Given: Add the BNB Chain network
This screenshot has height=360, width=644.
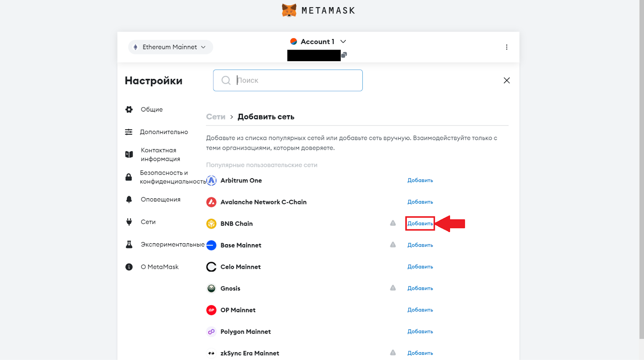Looking at the screenshot, I should tap(420, 224).
